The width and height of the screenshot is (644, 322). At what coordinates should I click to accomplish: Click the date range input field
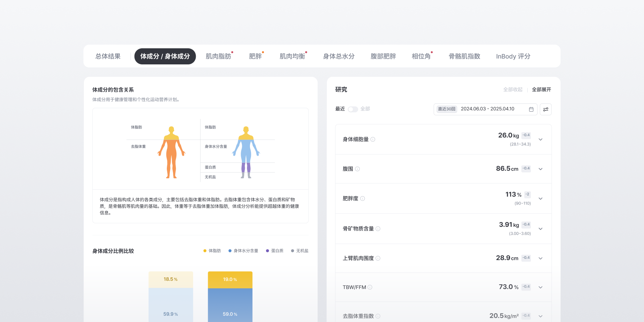[x=487, y=109]
